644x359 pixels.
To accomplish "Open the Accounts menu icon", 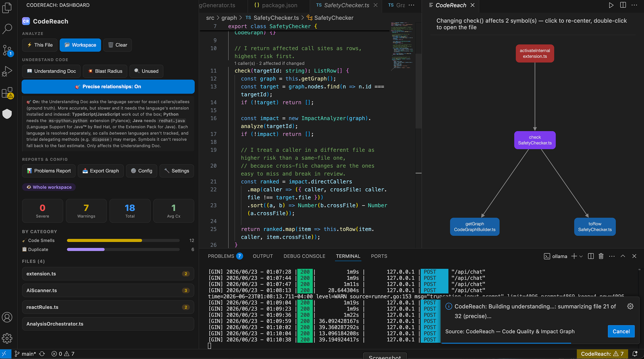I will point(7,317).
